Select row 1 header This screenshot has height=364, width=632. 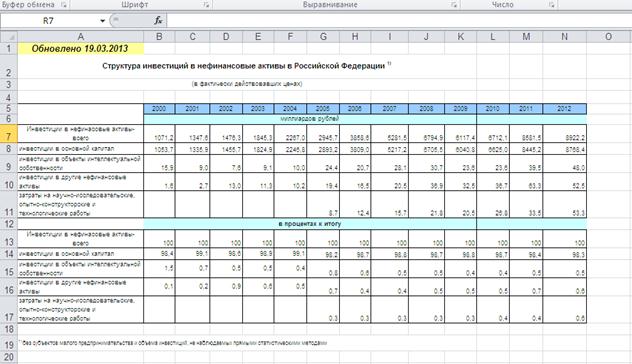click(8, 48)
